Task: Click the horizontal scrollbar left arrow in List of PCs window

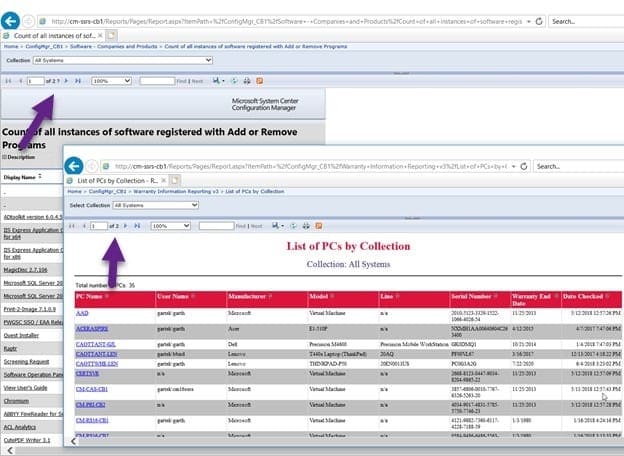Action: (x=74, y=441)
